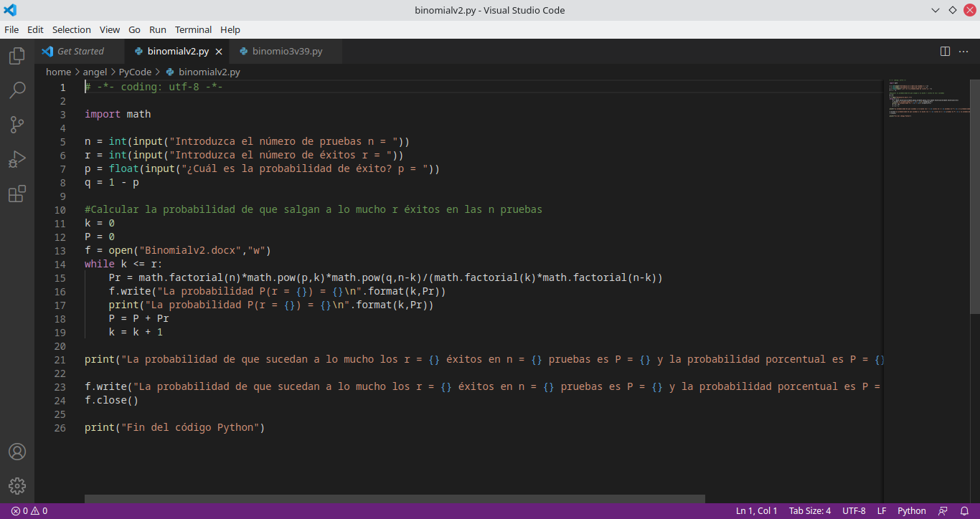This screenshot has width=980, height=519.
Task: Change indentation via Tab Size: 4
Action: click(809, 511)
